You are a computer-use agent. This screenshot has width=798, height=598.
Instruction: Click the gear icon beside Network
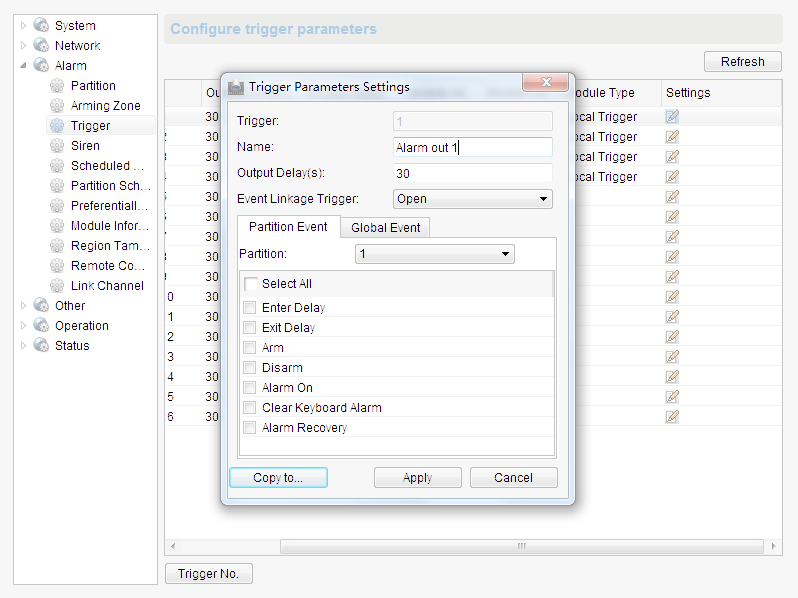[x=41, y=45]
